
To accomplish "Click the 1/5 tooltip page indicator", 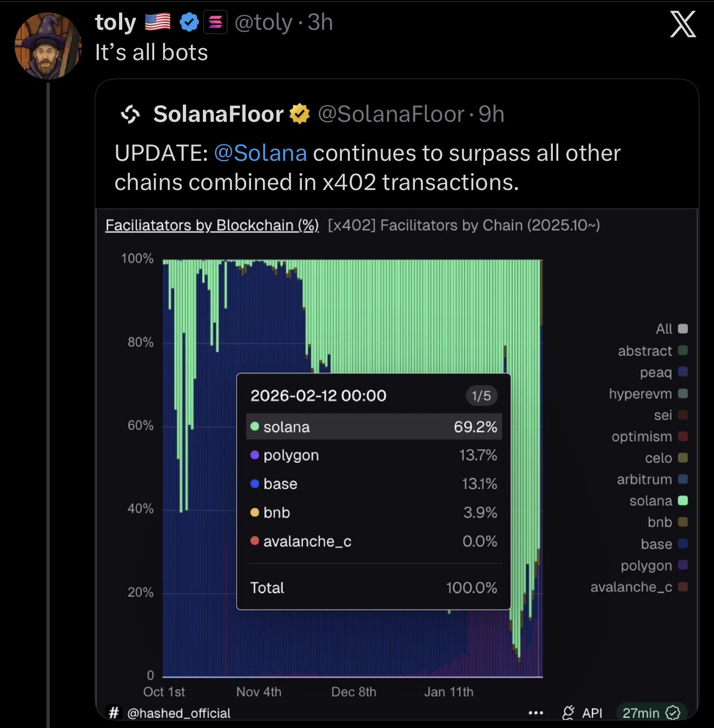I will click(x=481, y=396).
